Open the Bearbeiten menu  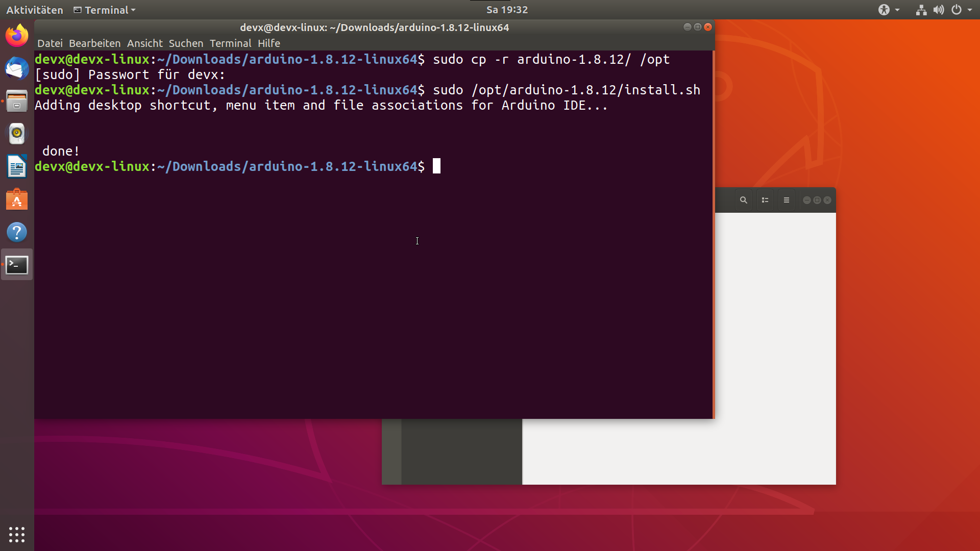point(95,43)
